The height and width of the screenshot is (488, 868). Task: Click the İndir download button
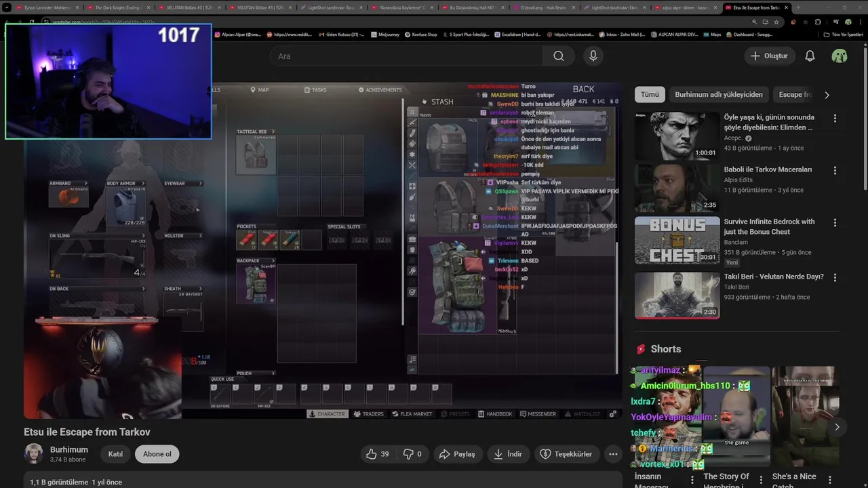[508, 454]
